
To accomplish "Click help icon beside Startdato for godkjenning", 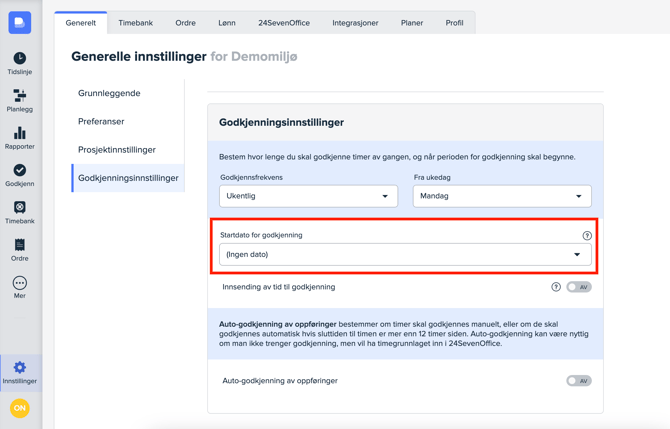I will (x=587, y=236).
